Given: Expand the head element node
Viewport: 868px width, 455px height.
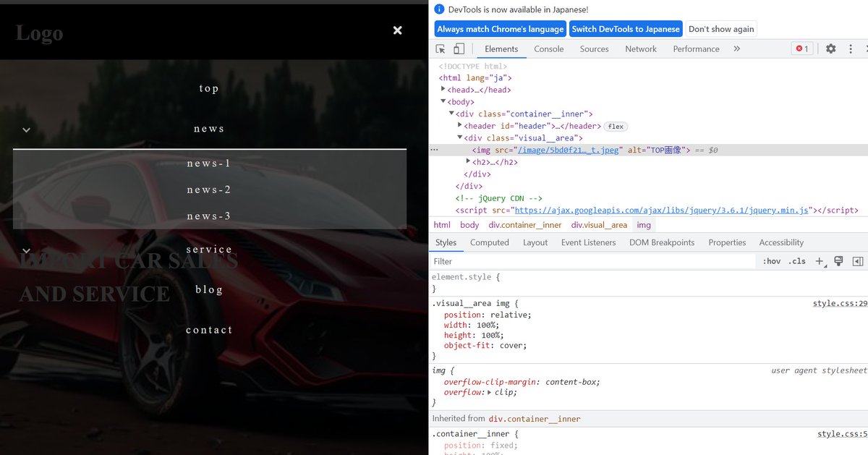Looking at the screenshot, I should (443, 90).
